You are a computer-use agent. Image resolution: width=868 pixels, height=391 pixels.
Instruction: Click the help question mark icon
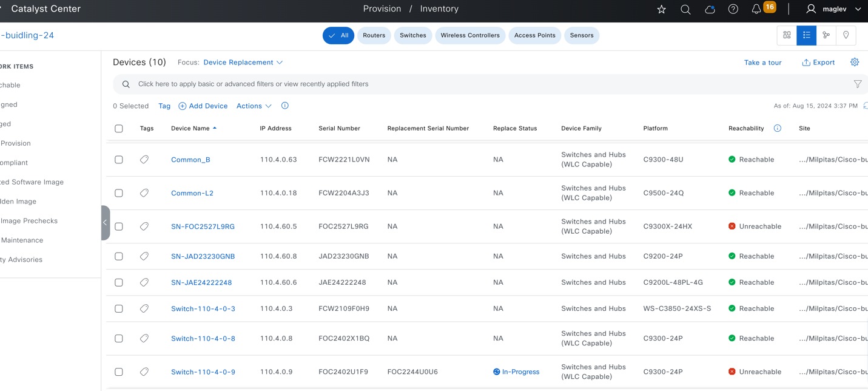pyautogui.click(x=733, y=9)
